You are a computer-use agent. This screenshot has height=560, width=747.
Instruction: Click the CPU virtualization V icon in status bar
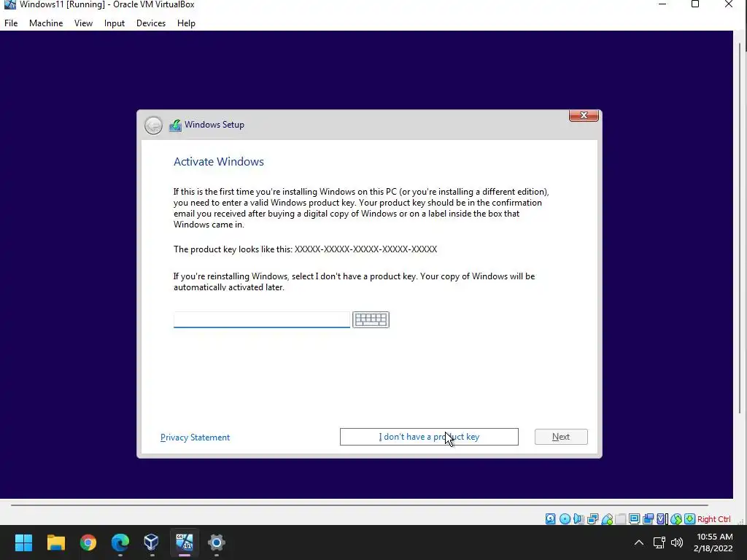661,518
